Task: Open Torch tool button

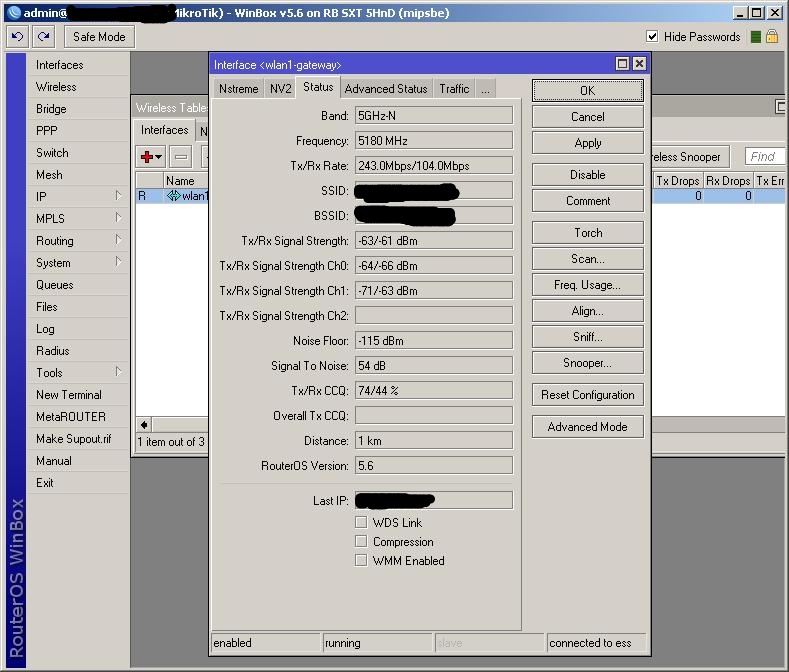Action: pos(588,233)
